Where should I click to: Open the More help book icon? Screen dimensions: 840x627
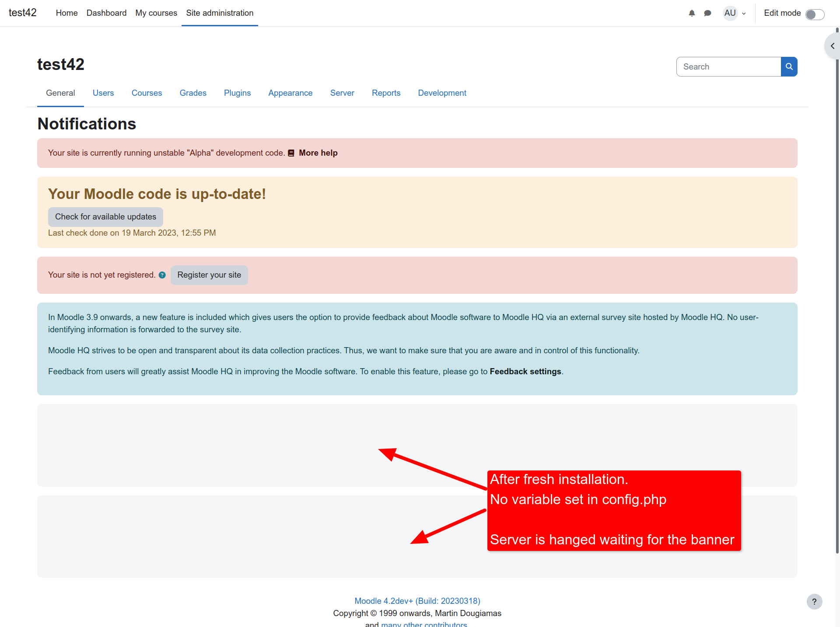[291, 153]
